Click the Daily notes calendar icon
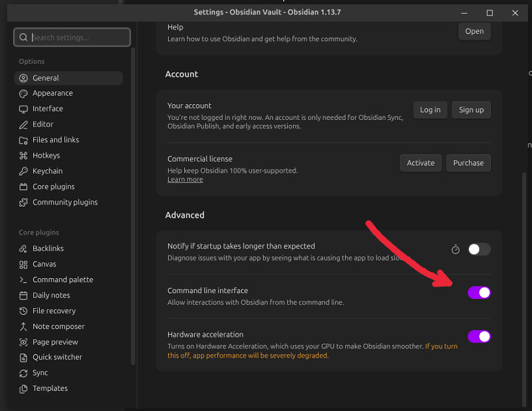The image size is (532, 411). click(23, 296)
